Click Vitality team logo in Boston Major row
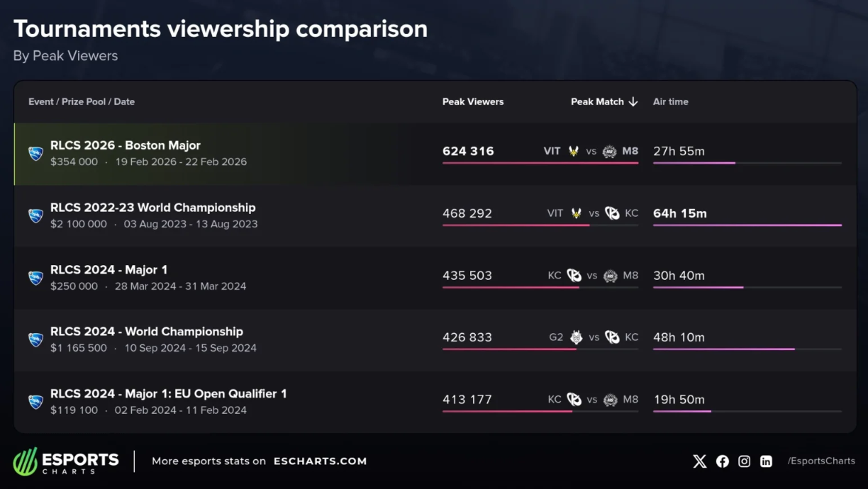This screenshot has height=489, width=868. [x=574, y=151]
